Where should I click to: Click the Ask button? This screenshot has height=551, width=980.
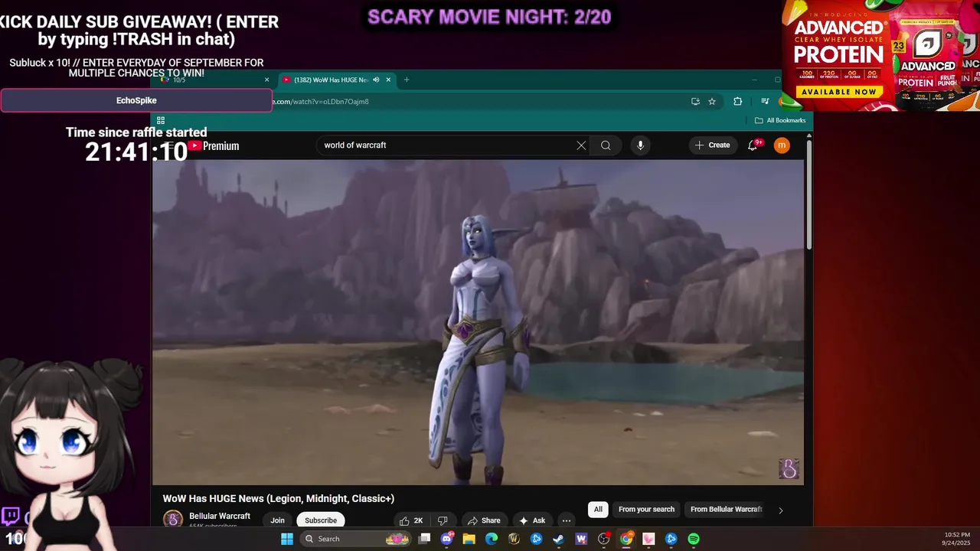point(531,520)
